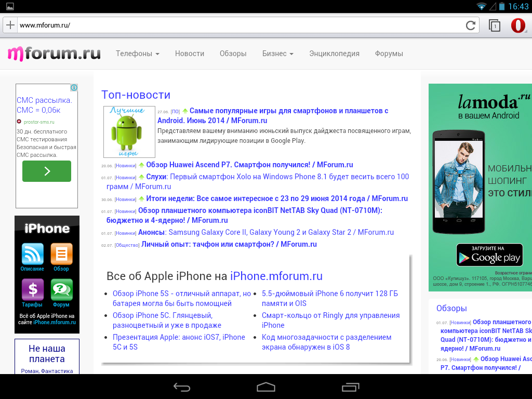532x399 pixels.
Task: Open the iPhone Описание RSS icon
Action: (x=33, y=254)
